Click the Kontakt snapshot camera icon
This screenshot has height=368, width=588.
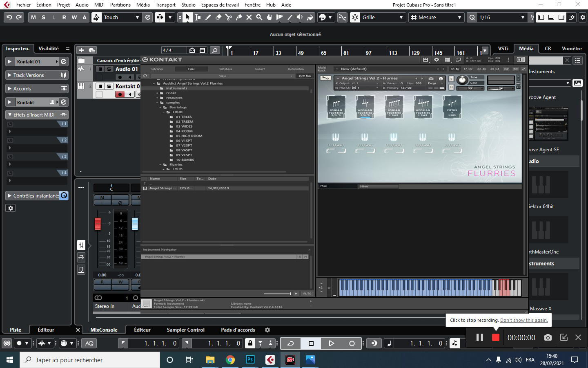[431, 78]
